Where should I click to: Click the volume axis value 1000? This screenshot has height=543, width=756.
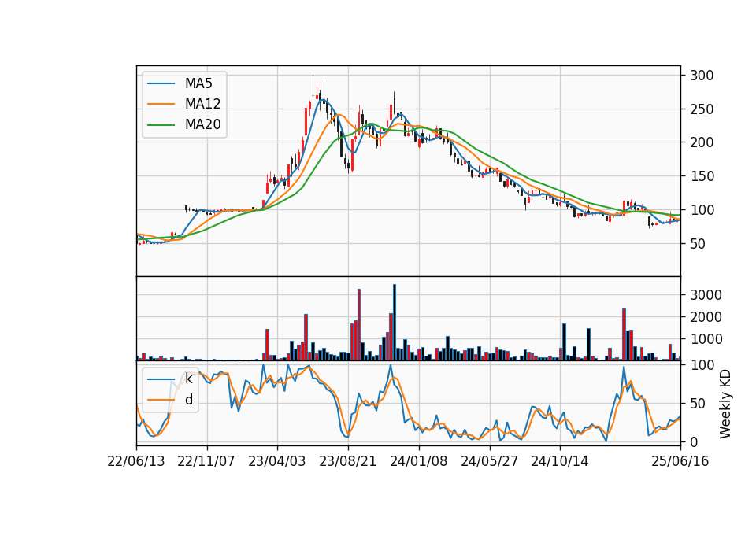[706, 339]
